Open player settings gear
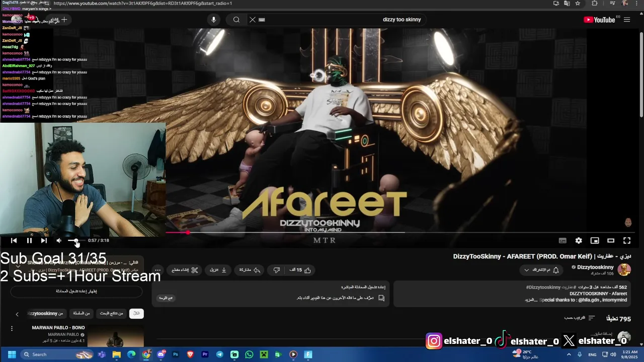Screen dimensions: 644x362 click(x=579, y=240)
